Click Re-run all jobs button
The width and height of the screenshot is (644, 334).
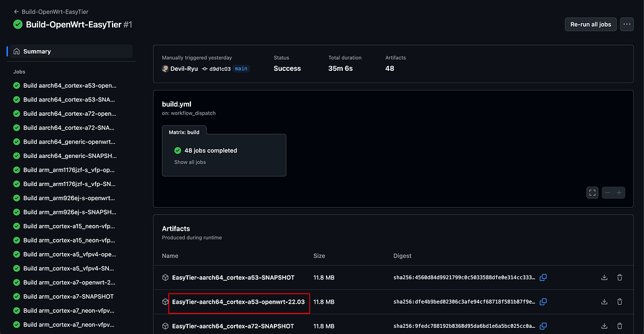(590, 24)
